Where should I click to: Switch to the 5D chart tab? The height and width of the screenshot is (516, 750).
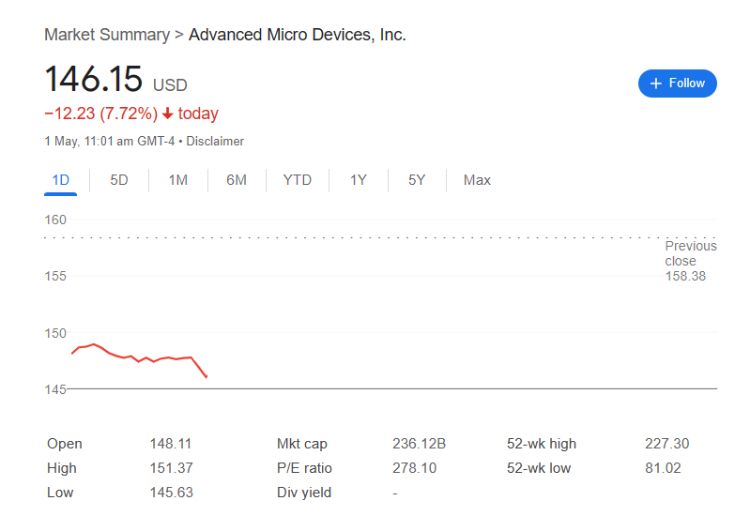pos(119,180)
